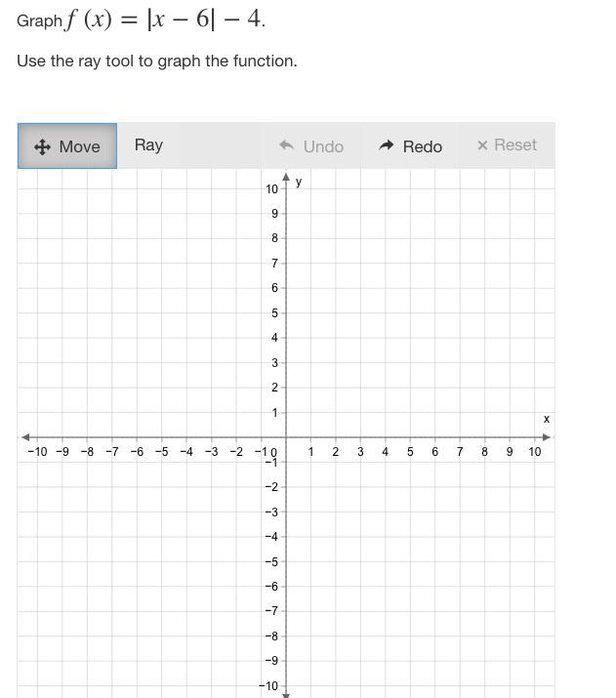Click the graph at point (5, -3)
Screen dimensions: 616x698
coord(410,512)
